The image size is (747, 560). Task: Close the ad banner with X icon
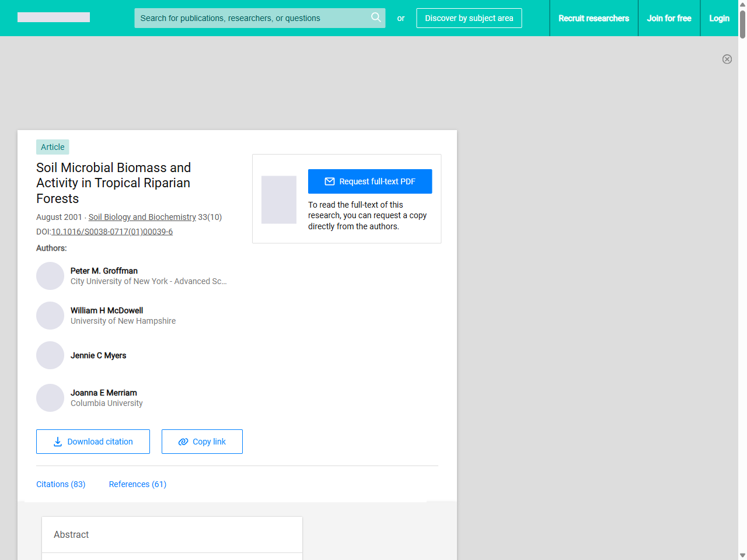(727, 59)
